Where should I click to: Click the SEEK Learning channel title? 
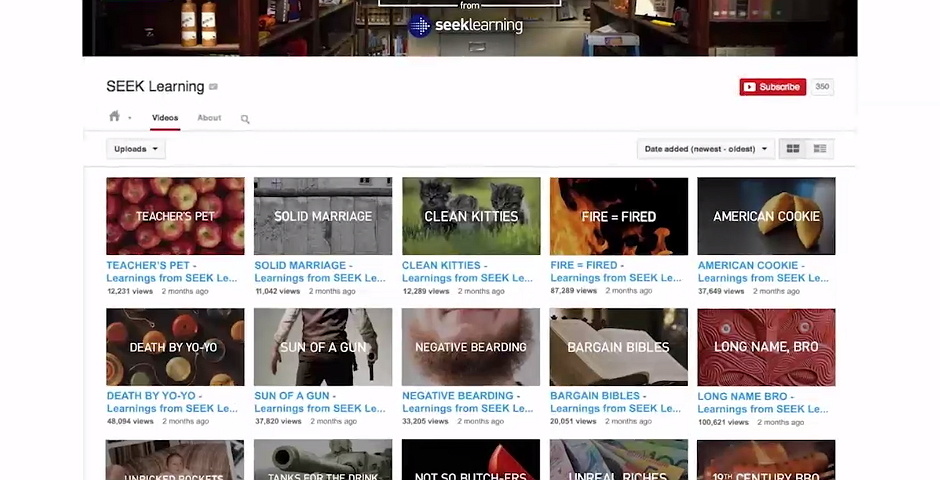[x=155, y=86]
